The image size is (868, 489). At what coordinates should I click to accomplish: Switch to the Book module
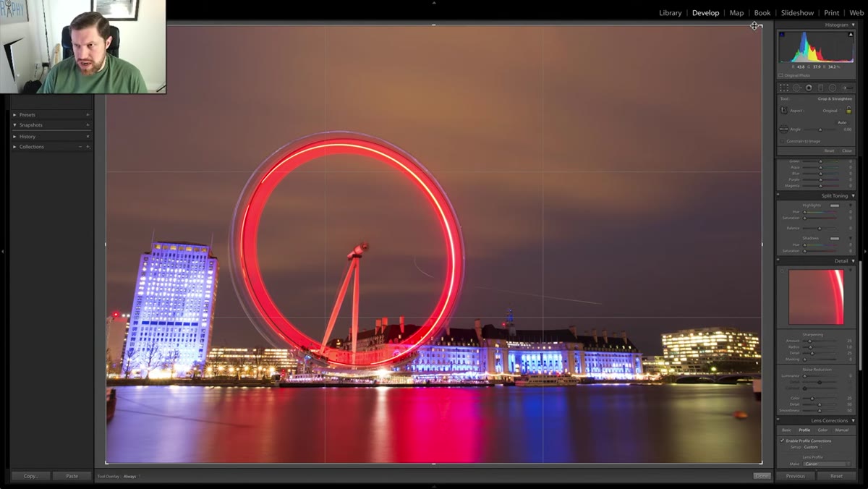pos(762,13)
